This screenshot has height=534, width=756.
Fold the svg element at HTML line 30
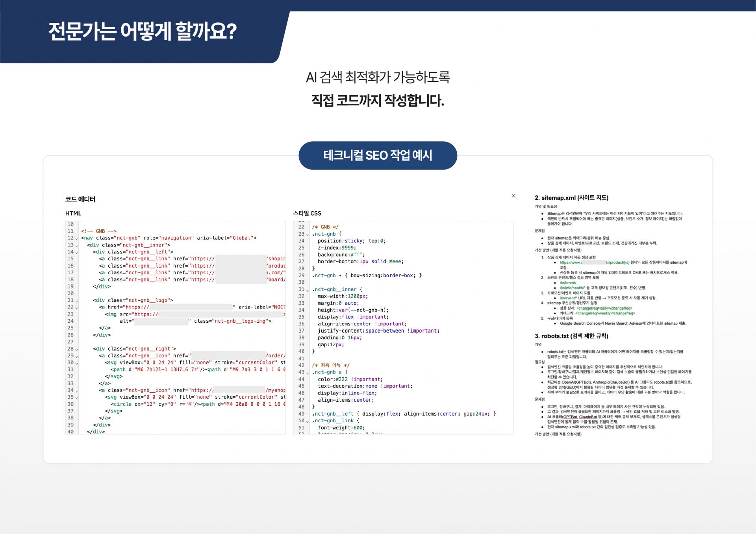coord(77,363)
